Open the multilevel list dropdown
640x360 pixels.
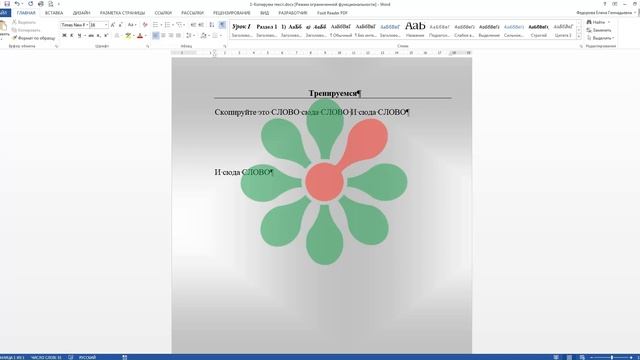[185, 25]
